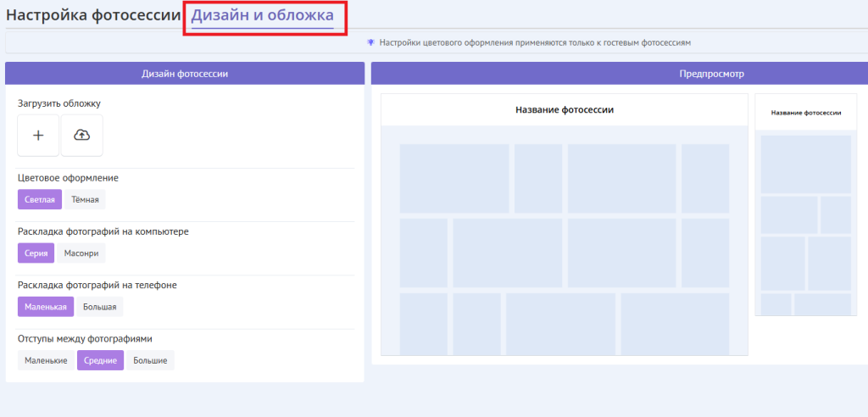Image resolution: width=868 pixels, height=417 pixels.
Task: Set photo spacing to Большие
Action: [150, 360]
